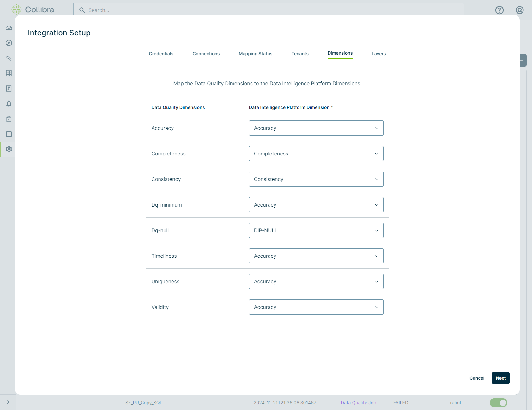Go to the Credentials step tab

(161, 54)
